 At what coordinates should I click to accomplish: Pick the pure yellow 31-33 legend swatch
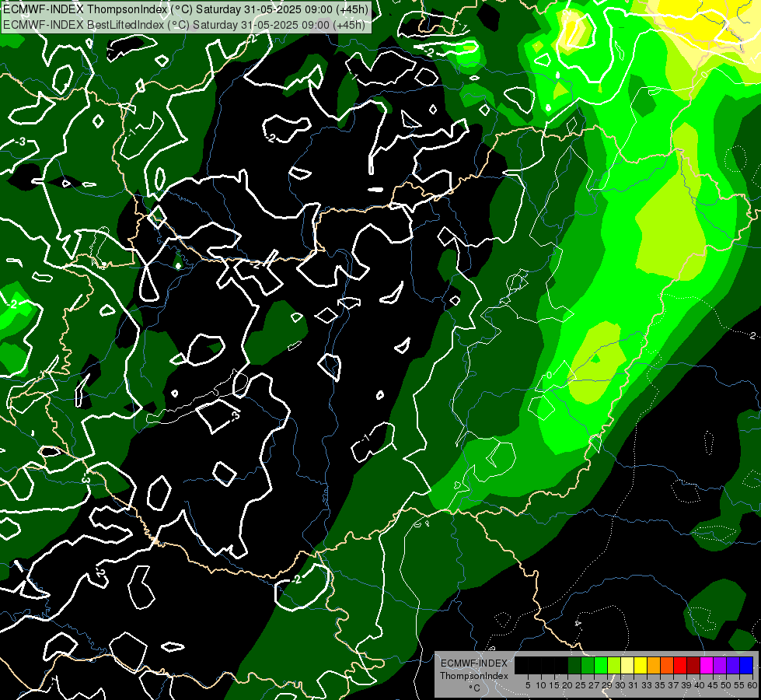click(641, 665)
